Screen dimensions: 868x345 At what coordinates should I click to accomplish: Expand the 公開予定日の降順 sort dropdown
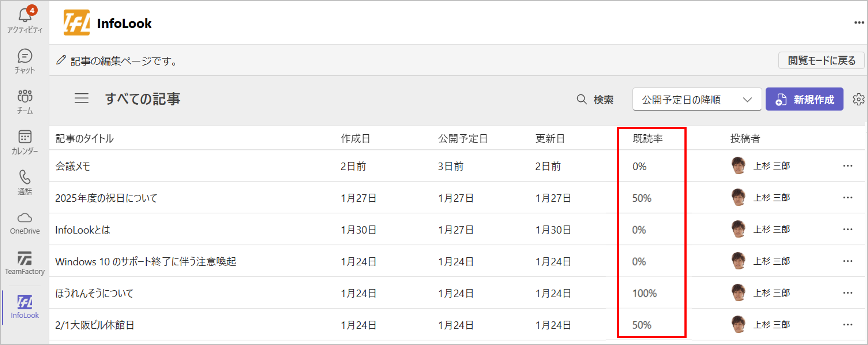(697, 99)
